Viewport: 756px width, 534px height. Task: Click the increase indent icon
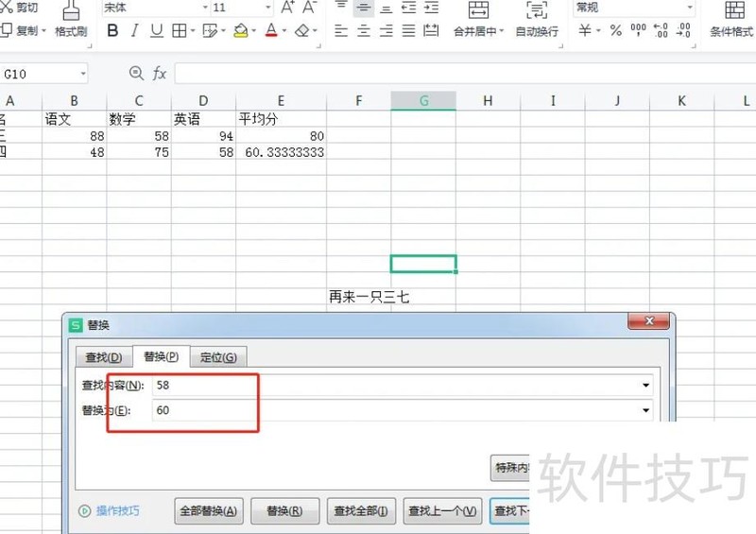pyautogui.click(x=431, y=8)
